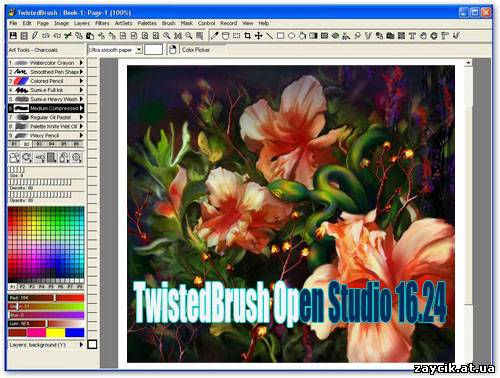Image resolution: width=500 pixels, height=378 pixels.
Task: Pick the blue recent color swatch
Action: (x=75, y=332)
